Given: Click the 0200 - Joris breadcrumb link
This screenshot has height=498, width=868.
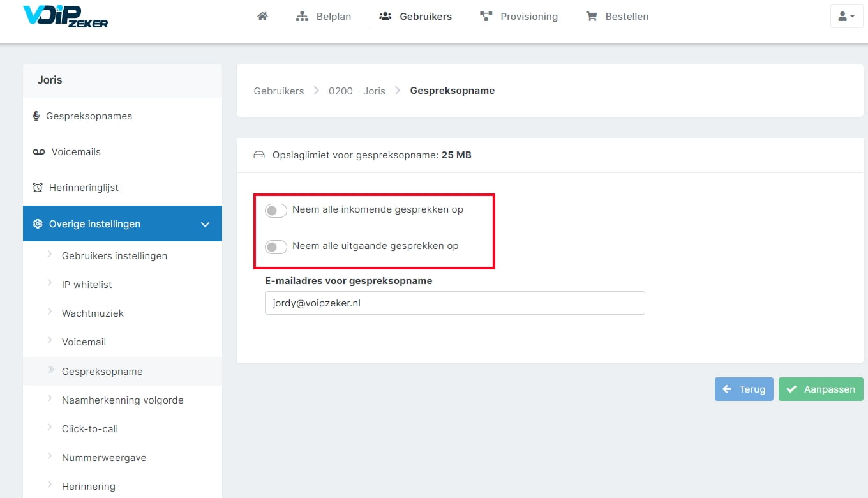Looking at the screenshot, I should click(x=357, y=91).
